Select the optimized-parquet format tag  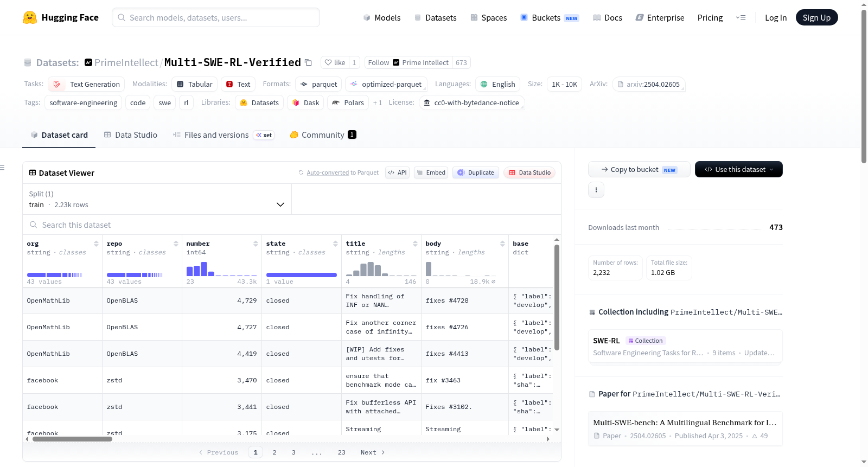pos(386,84)
